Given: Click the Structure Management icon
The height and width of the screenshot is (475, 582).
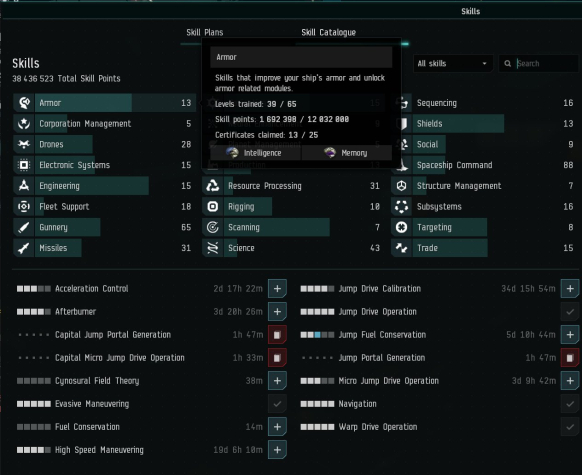Looking at the screenshot, I should click(401, 186).
